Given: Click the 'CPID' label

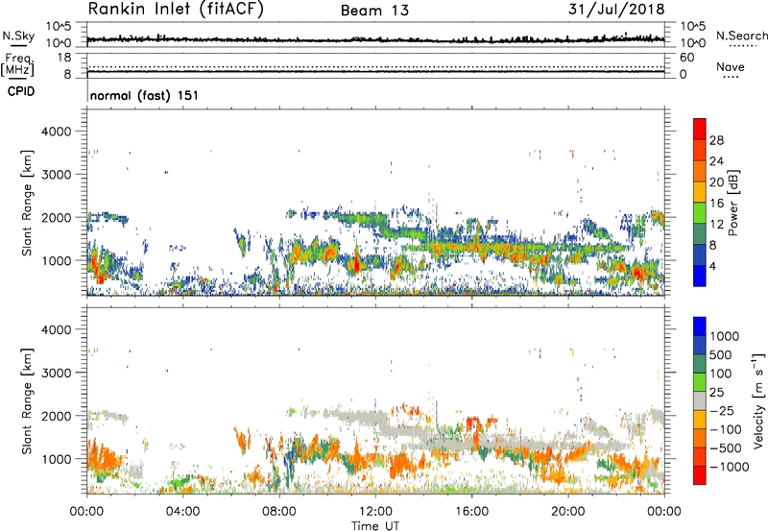Looking at the screenshot, I should [21, 91].
